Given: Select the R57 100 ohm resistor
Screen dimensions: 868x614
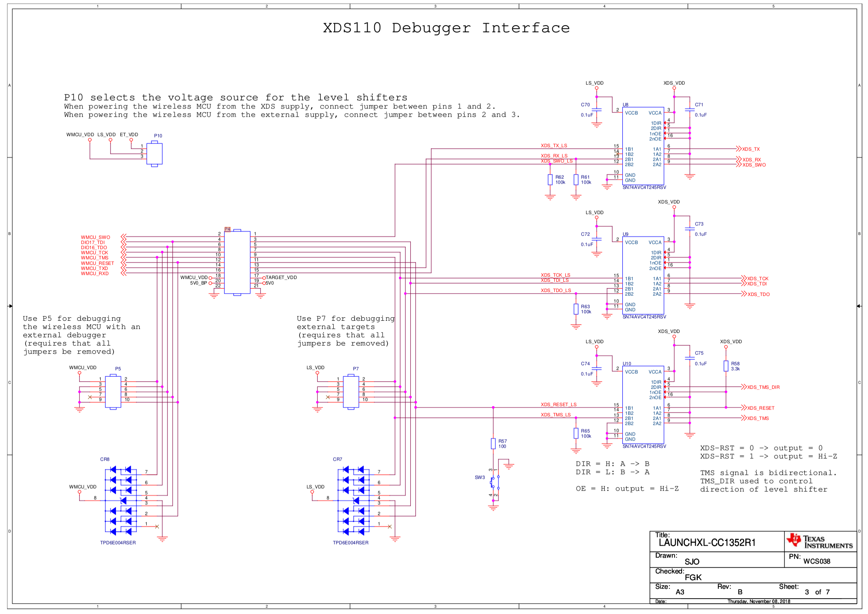Looking at the screenshot, I should point(493,443).
